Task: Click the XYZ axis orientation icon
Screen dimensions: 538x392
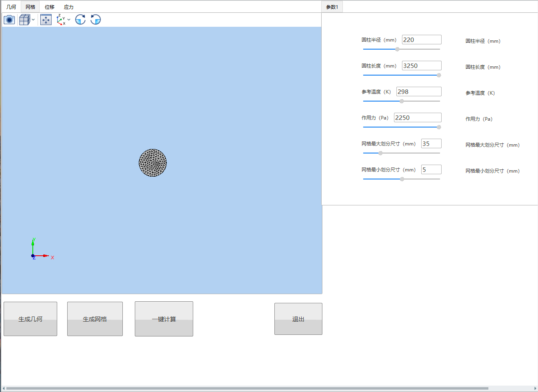Action: tap(61, 20)
